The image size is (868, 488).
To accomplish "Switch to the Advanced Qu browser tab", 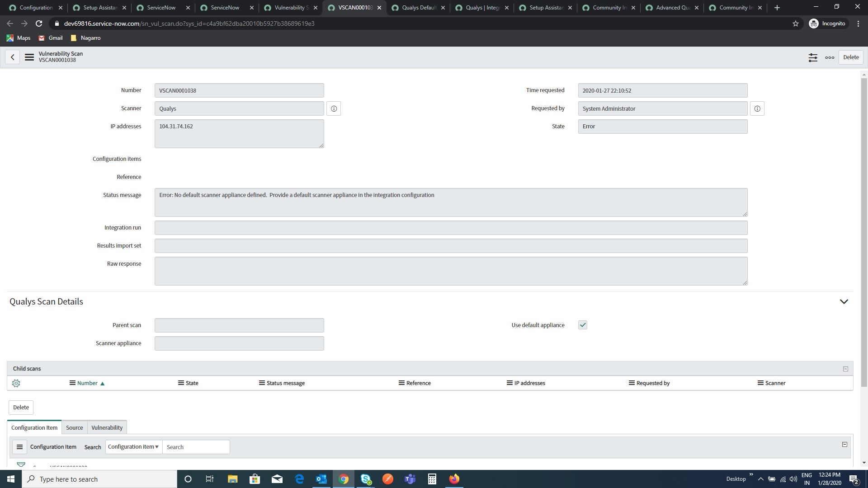I will tap(673, 8).
